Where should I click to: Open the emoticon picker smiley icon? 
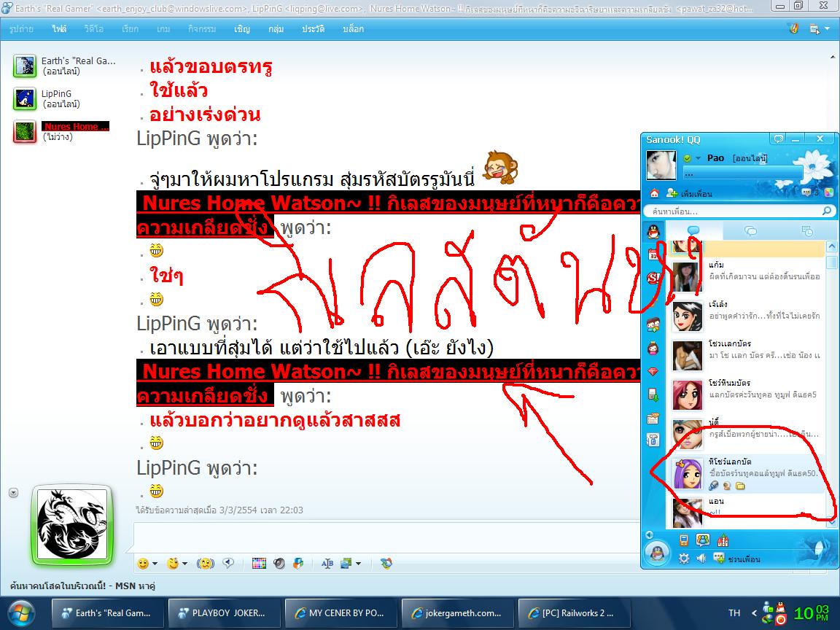(143, 564)
